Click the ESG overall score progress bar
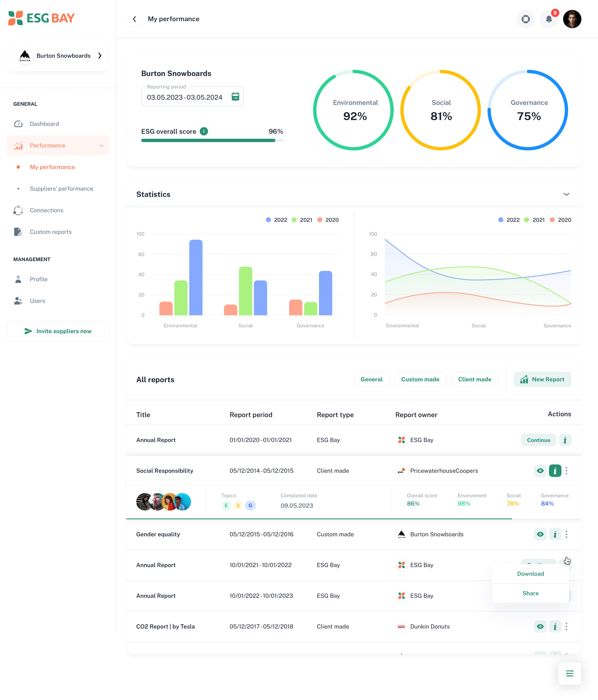 click(212, 141)
